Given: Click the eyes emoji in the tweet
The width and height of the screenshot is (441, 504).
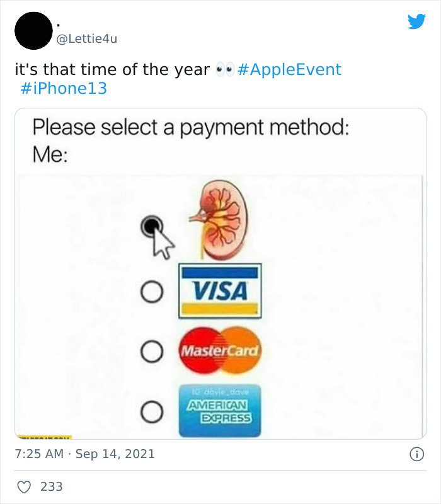Looking at the screenshot, I should click(x=225, y=69).
